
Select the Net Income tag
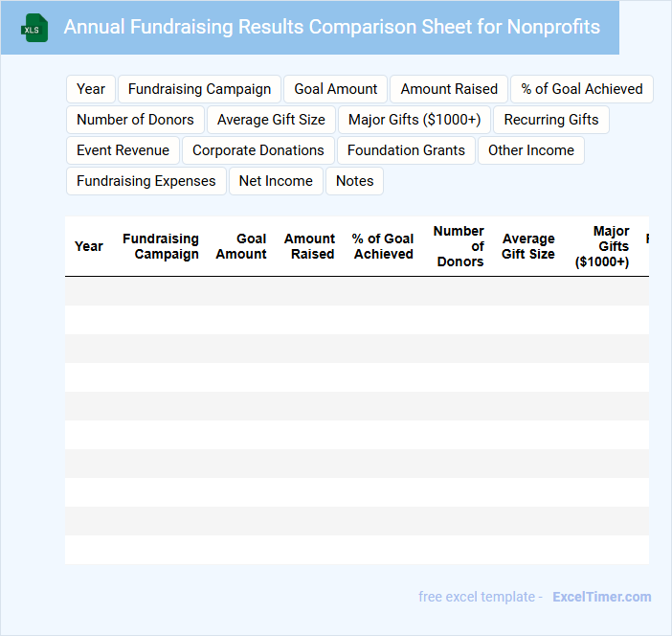(x=276, y=181)
